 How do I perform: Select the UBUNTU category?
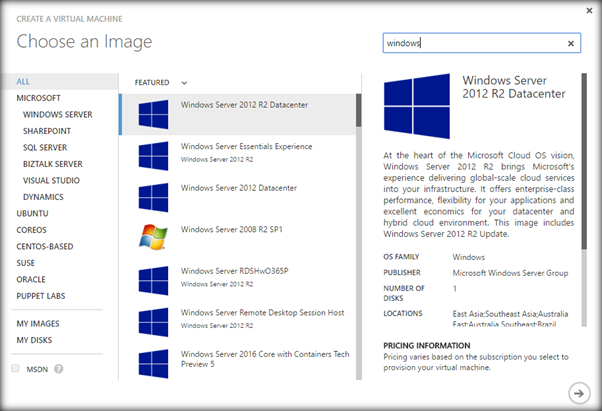32,213
